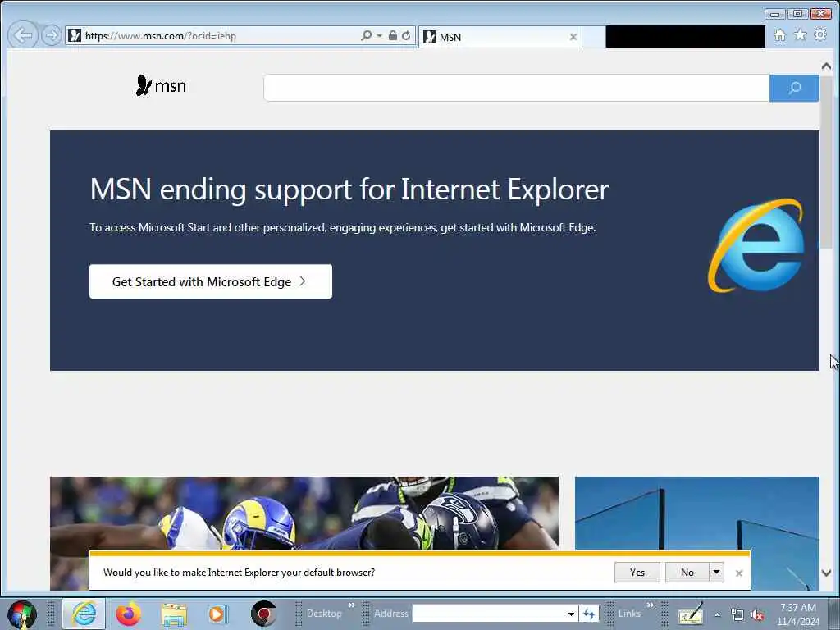Image resolution: width=840 pixels, height=630 pixels.
Task: Click the vertical scrollbar thumb
Action: 826,161
